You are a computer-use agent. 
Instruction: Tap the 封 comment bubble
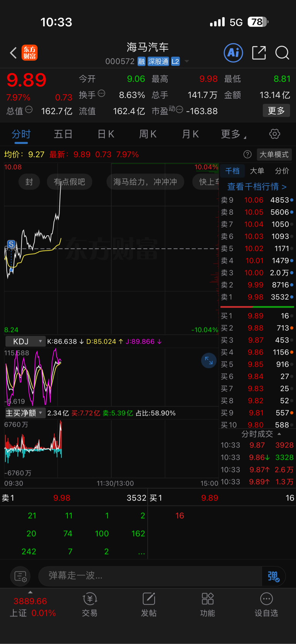tap(29, 182)
